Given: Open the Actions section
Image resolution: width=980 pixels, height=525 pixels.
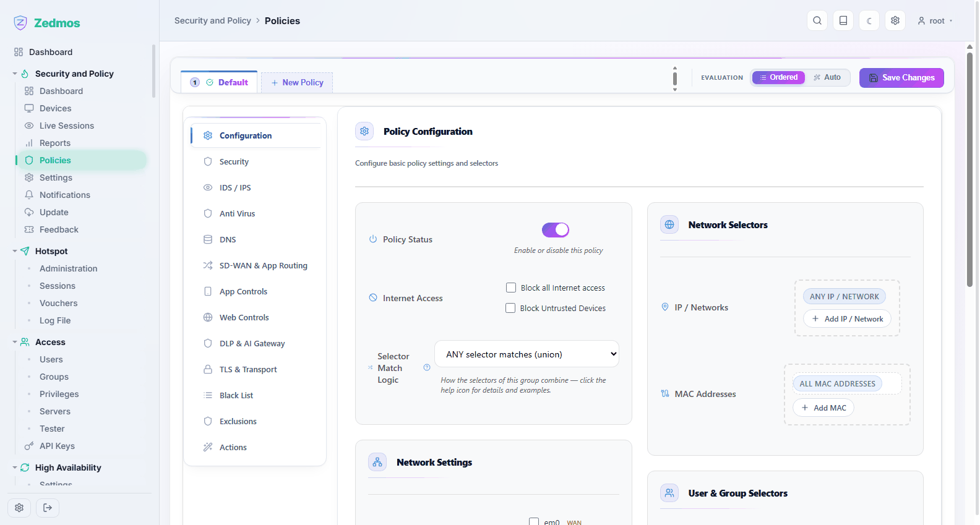Looking at the screenshot, I should click(256, 447).
